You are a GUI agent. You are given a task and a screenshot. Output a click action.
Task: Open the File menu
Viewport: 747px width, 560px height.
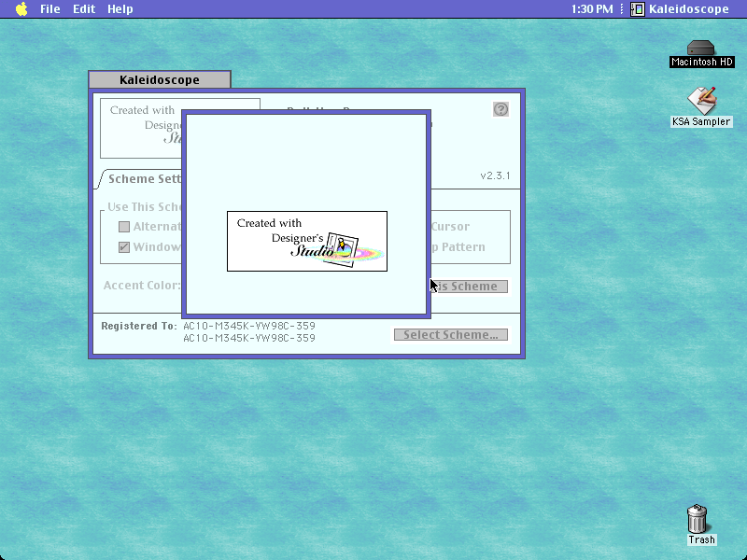point(50,8)
